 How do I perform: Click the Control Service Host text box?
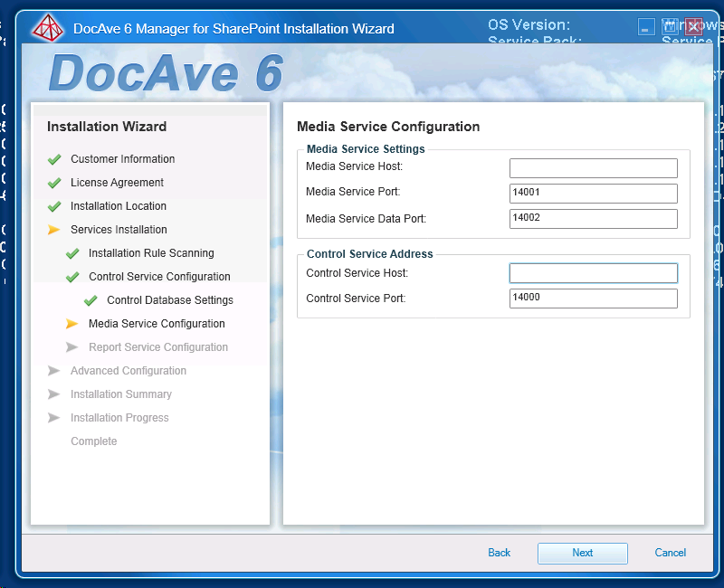[x=593, y=273]
